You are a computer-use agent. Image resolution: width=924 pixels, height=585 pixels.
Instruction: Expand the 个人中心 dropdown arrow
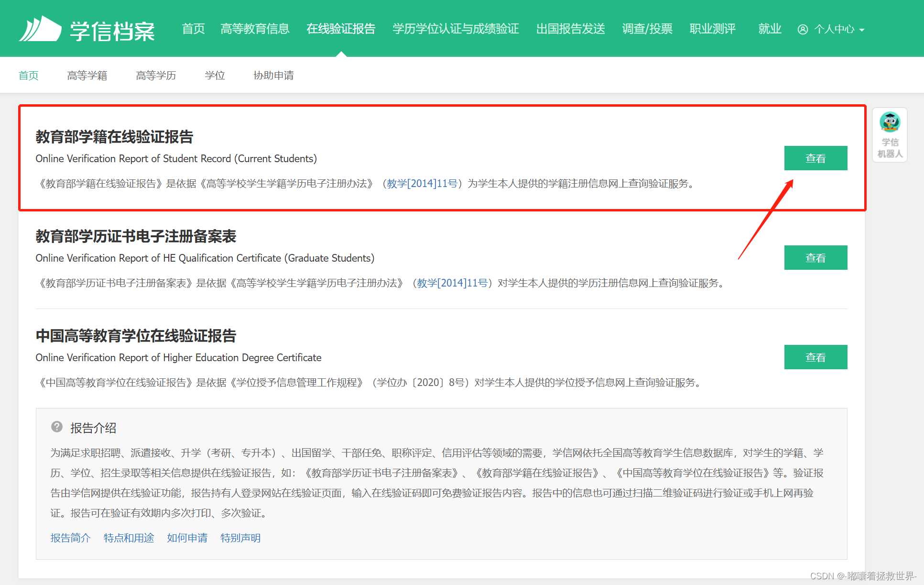[862, 30]
